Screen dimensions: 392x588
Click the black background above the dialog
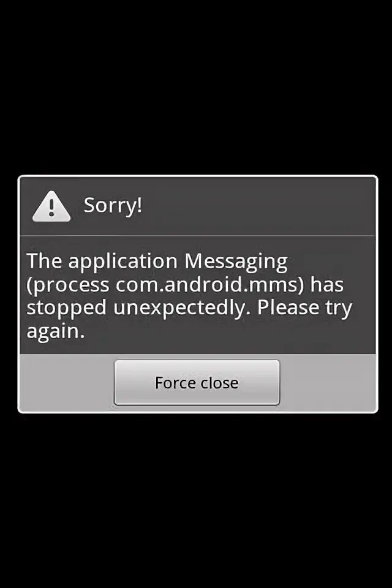[x=196, y=87]
